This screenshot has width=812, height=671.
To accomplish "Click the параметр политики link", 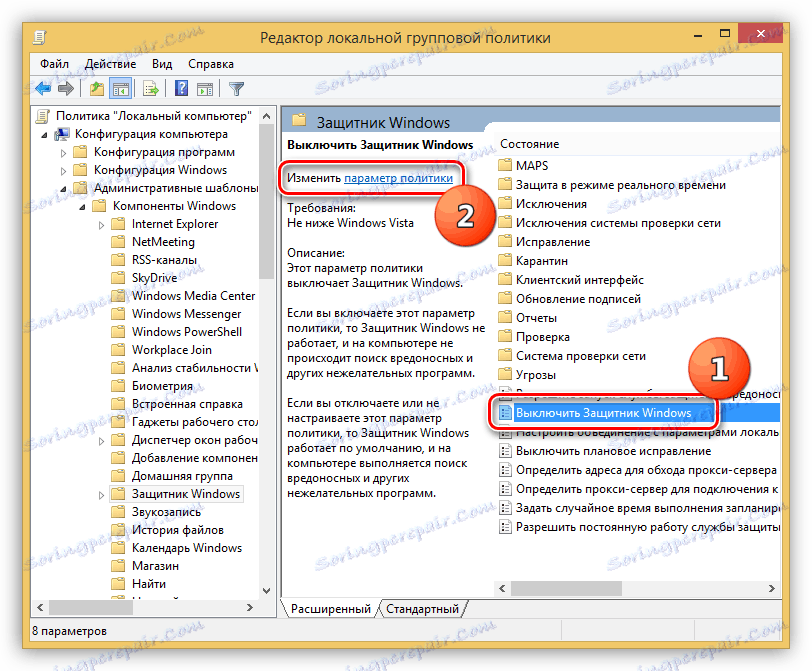I will coord(398,178).
